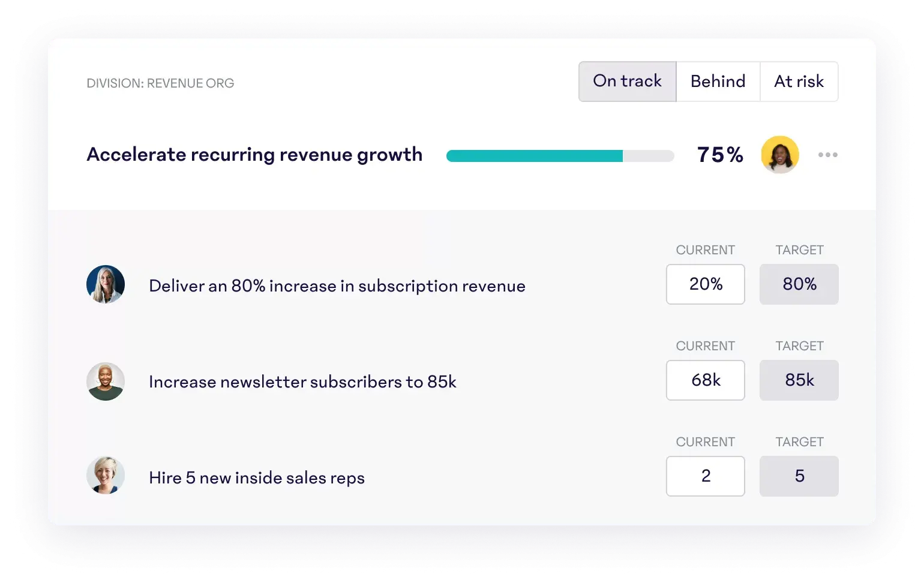This screenshot has height=583, width=924.
Task: Click the avatar beside inside sales reps goal
Action: (106, 476)
